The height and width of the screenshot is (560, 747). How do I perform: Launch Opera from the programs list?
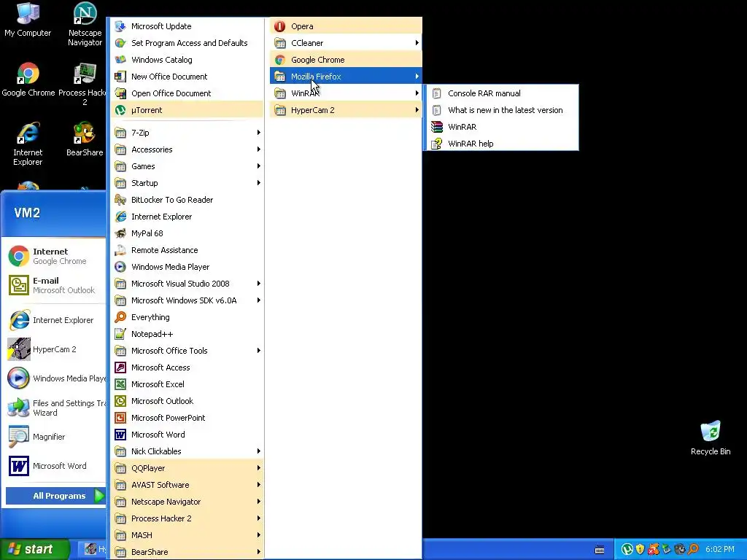click(346, 26)
